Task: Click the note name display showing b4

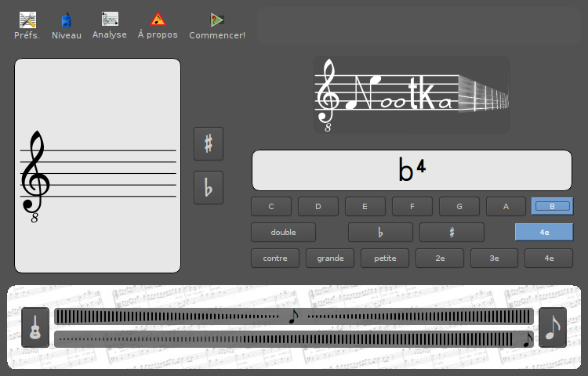Action: [x=412, y=171]
